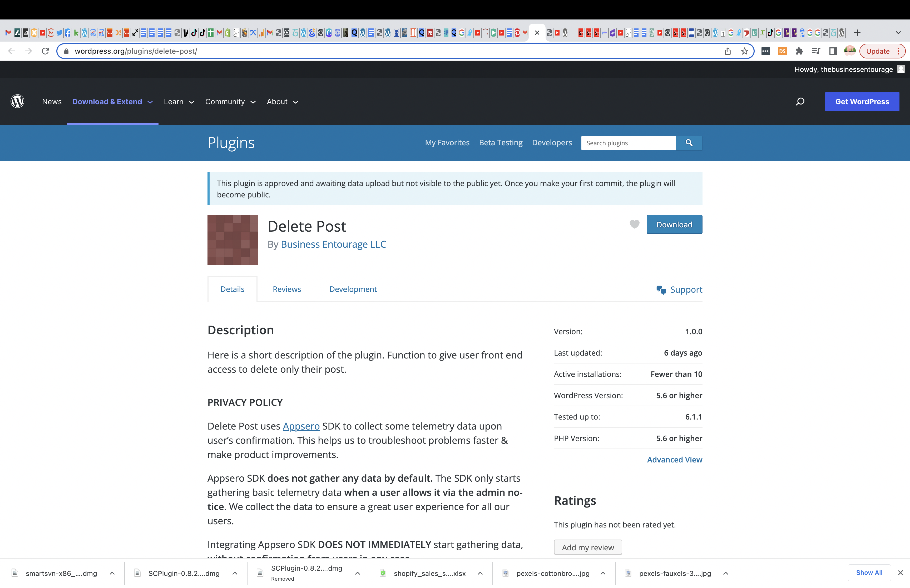Screen dimensions: 910x588
Task: Click Show All downloads
Action: (x=869, y=572)
